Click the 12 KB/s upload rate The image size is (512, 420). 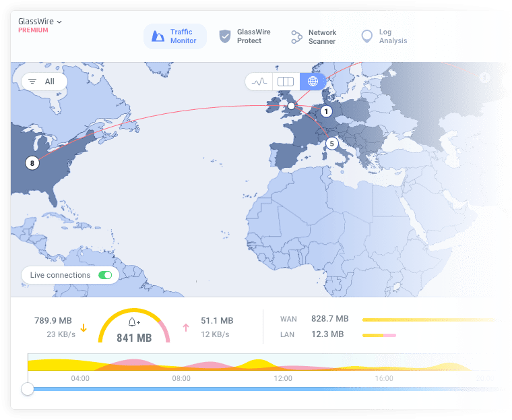point(215,334)
